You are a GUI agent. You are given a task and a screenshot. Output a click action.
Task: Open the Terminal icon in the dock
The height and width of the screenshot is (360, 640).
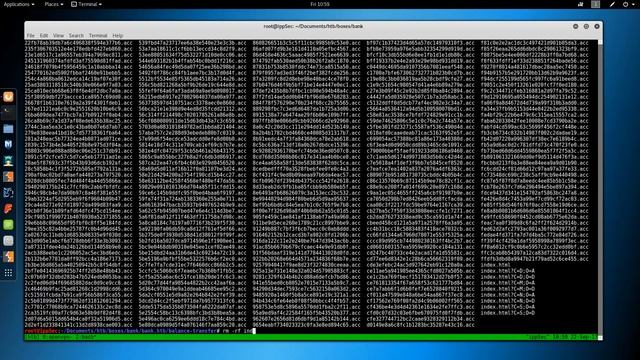pyautogui.click(x=8, y=113)
